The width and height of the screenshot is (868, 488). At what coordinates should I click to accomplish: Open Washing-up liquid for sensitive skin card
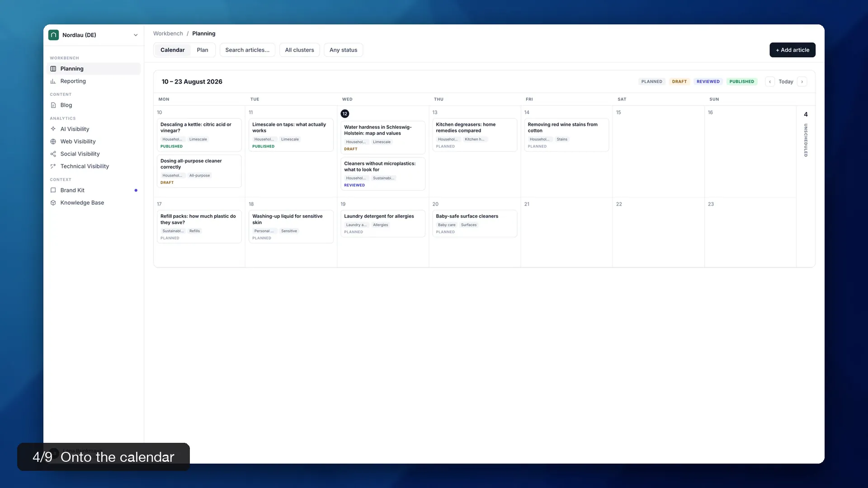(291, 226)
